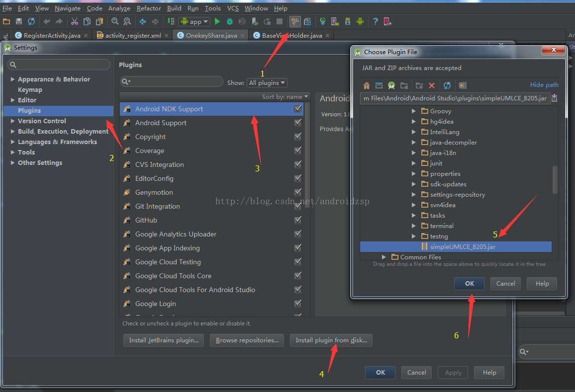Click the Stop square icon in toolbar
This screenshot has width=575, height=392.
(x=280, y=22)
